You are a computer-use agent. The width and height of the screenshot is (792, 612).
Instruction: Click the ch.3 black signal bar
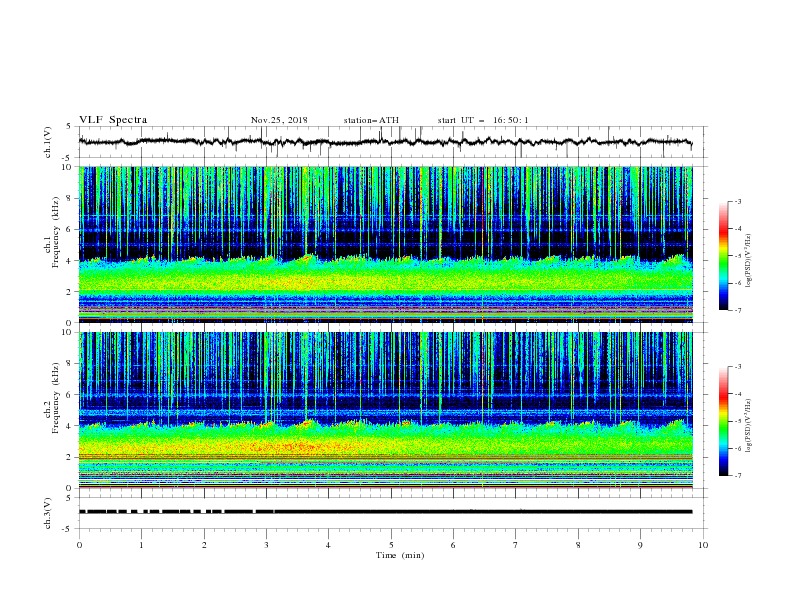click(385, 512)
